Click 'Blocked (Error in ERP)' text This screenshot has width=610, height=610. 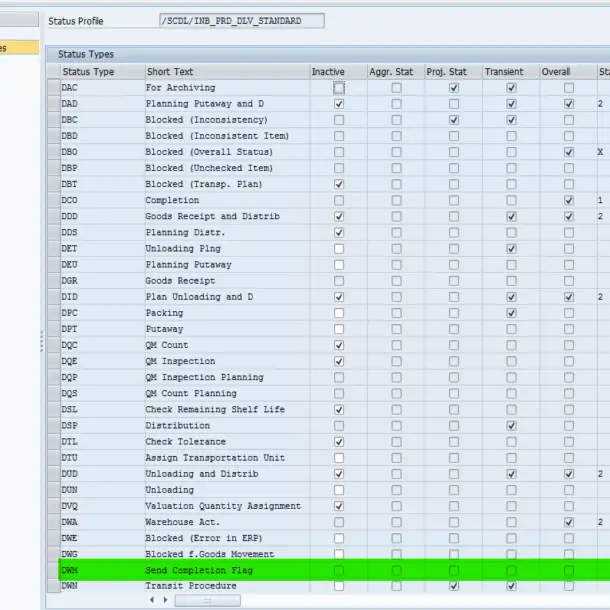[x=204, y=538]
